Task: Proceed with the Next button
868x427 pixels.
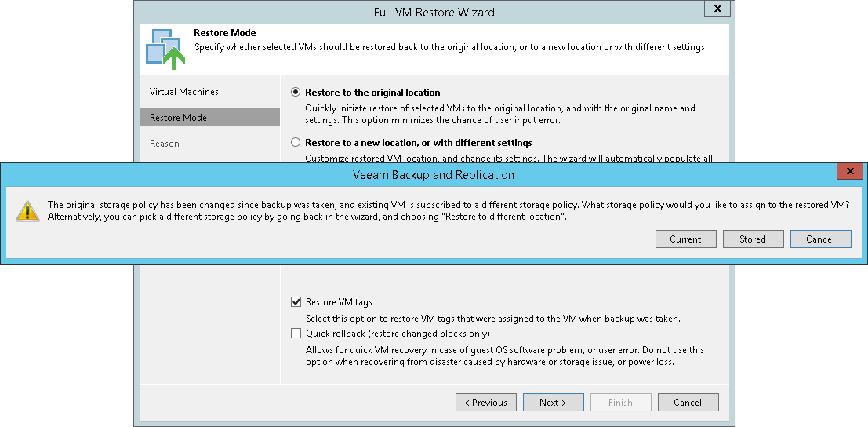Action: (553, 403)
